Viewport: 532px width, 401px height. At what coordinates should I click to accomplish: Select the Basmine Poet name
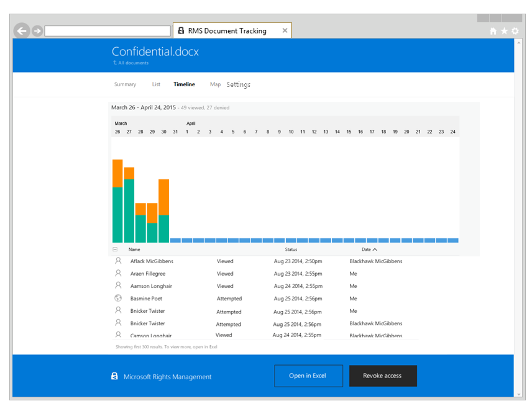(146, 299)
